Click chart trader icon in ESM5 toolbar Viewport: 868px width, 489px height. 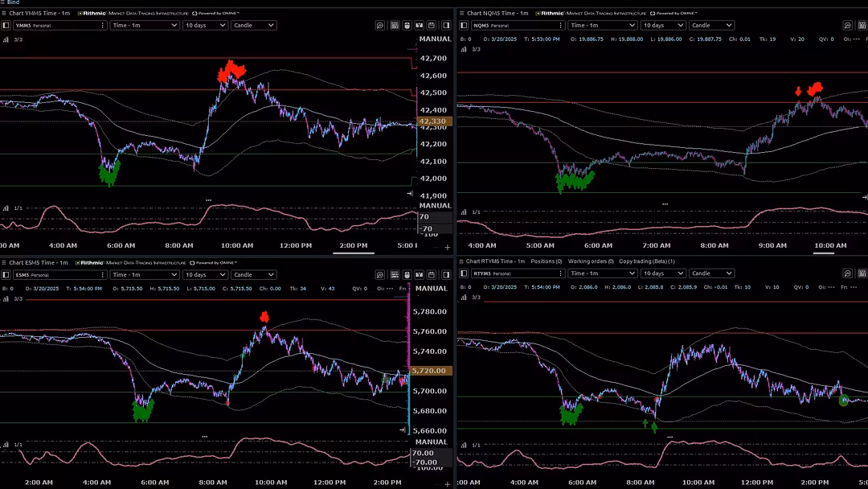[x=419, y=275]
